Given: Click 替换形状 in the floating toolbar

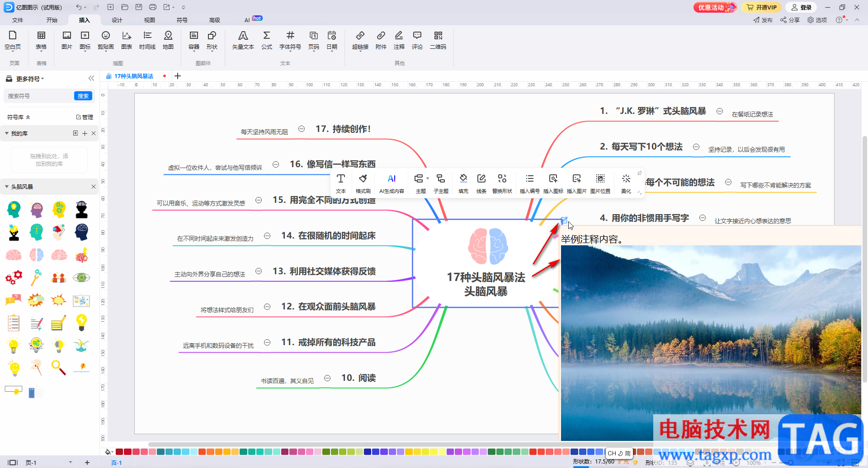Looking at the screenshot, I should coord(502,183).
